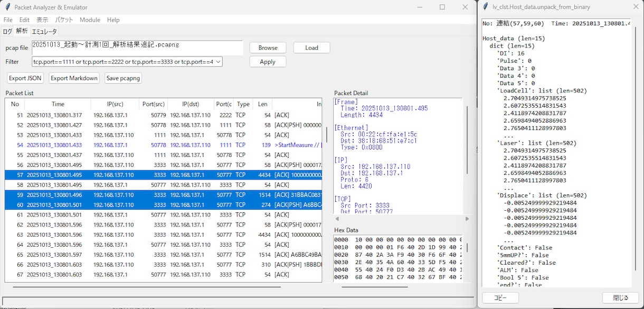The image size is (644, 309).
Task: Open the パケット menu
Action: click(64, 20)
